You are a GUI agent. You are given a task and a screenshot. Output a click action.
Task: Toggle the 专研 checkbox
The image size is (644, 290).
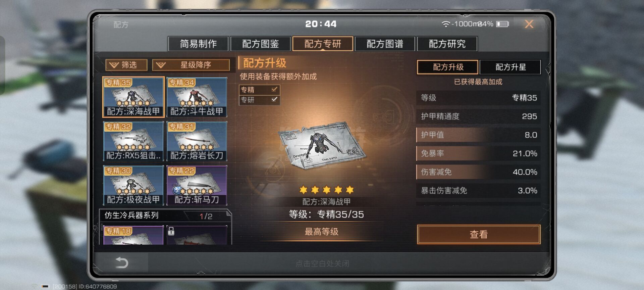click(x=274, y=99)
